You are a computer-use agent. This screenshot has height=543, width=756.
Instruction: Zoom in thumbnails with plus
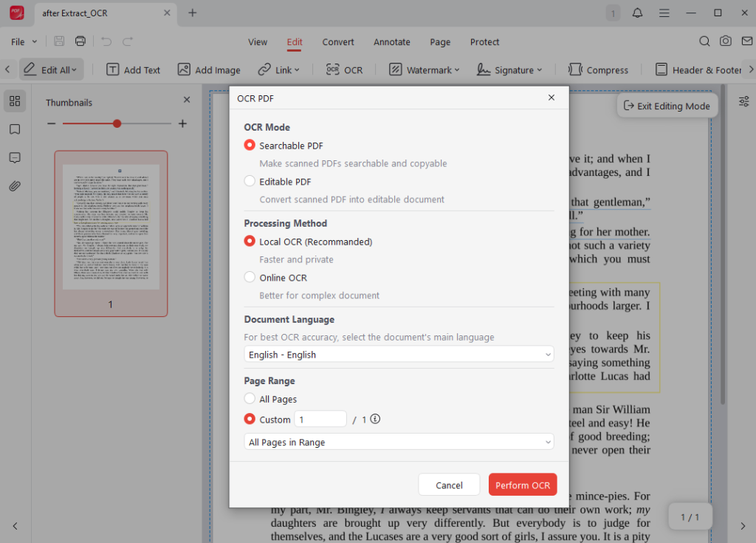[182, 123]
